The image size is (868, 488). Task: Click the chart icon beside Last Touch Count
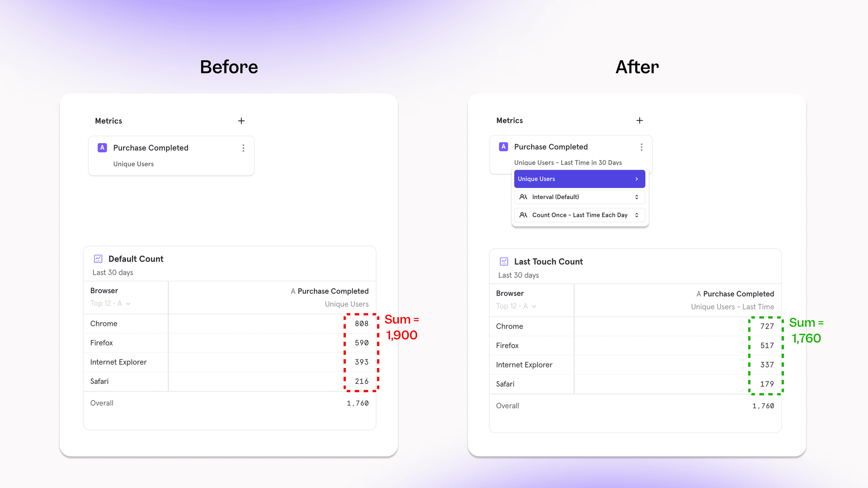[x=504, y=261]
